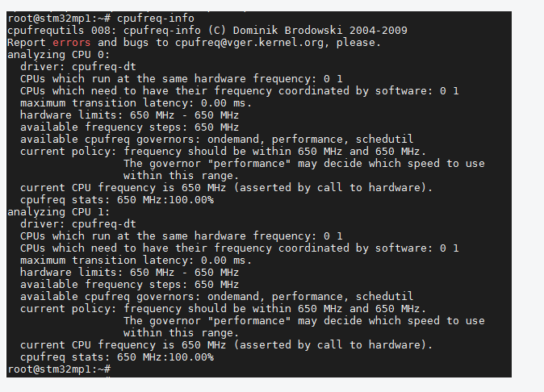
Task: Click the first 'driver: cpufreq-dt' line
Action: 78,67
